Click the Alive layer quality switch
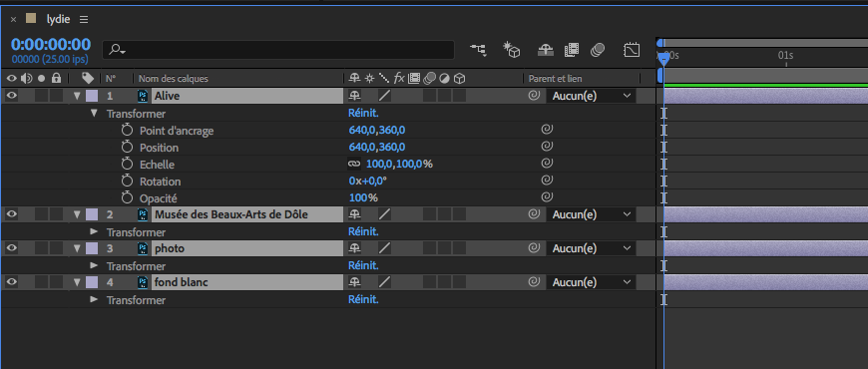Viewport: 868px width, 369px height. 384,96
